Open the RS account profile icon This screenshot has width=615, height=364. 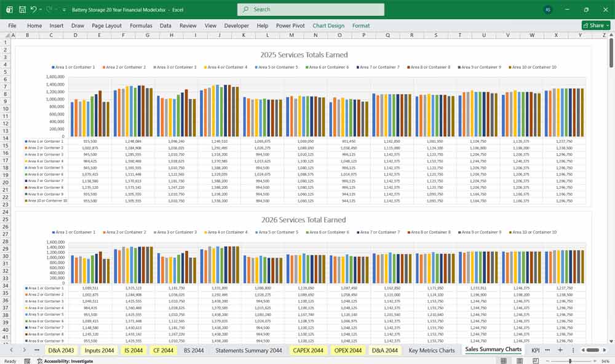548,10
